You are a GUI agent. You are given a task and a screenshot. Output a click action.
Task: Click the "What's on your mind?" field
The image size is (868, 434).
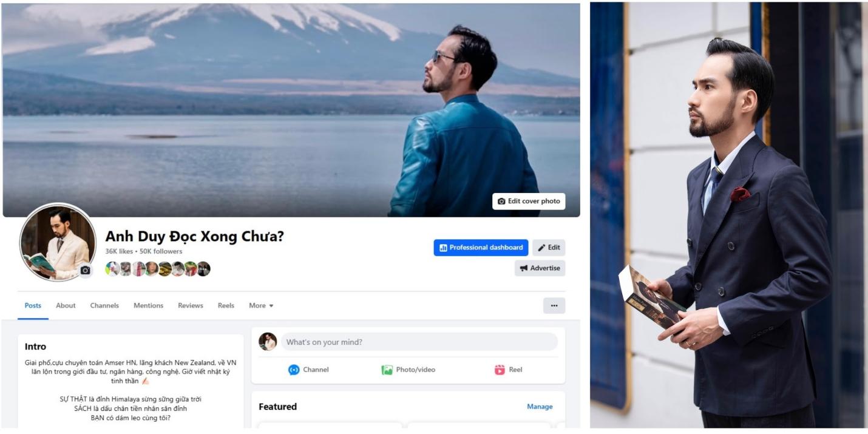419,342
